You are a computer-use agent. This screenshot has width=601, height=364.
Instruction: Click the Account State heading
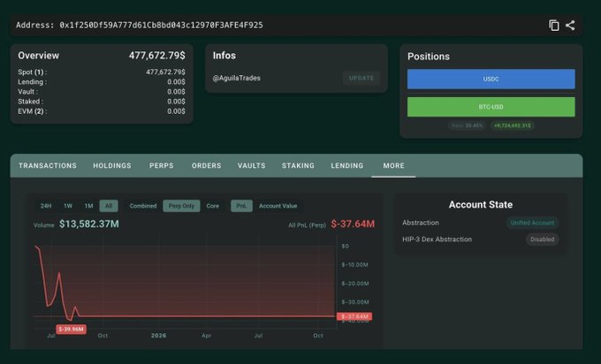point(481,205)
